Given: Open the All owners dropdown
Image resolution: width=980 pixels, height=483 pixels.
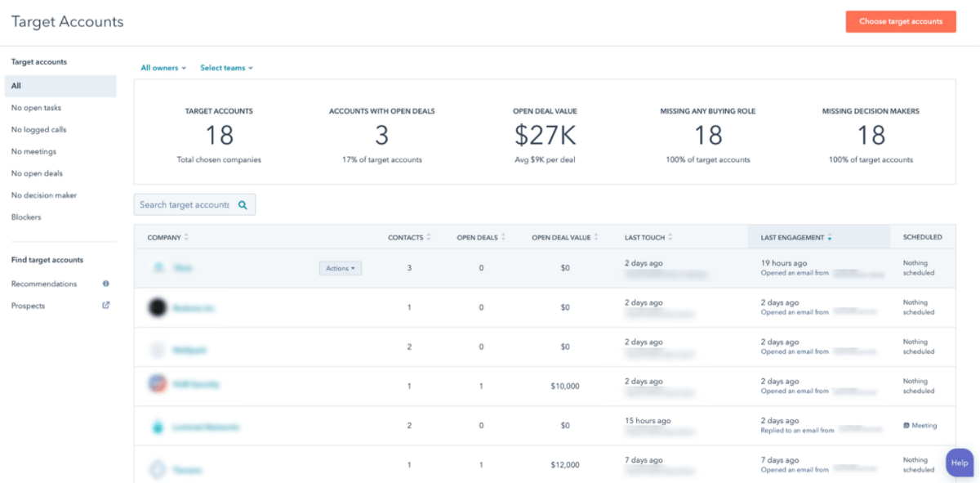Looking at the screenshot, I should [x=163, y=67].
